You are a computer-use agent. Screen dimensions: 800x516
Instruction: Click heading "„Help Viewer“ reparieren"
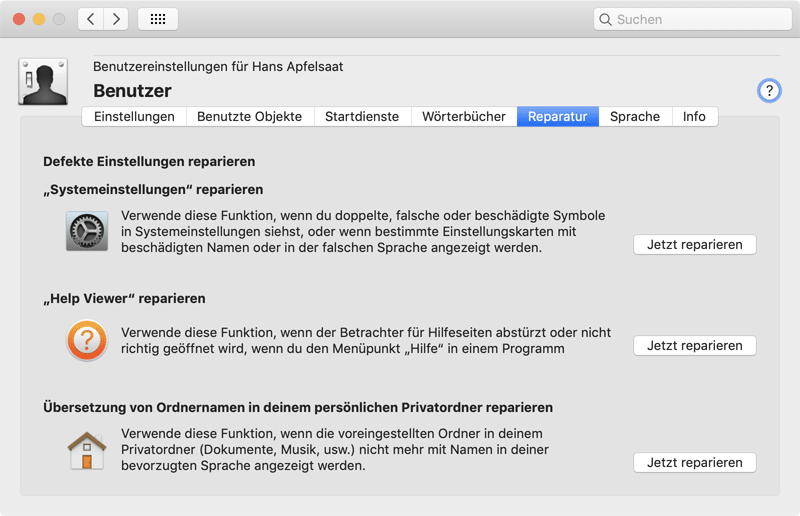[124, 299]
